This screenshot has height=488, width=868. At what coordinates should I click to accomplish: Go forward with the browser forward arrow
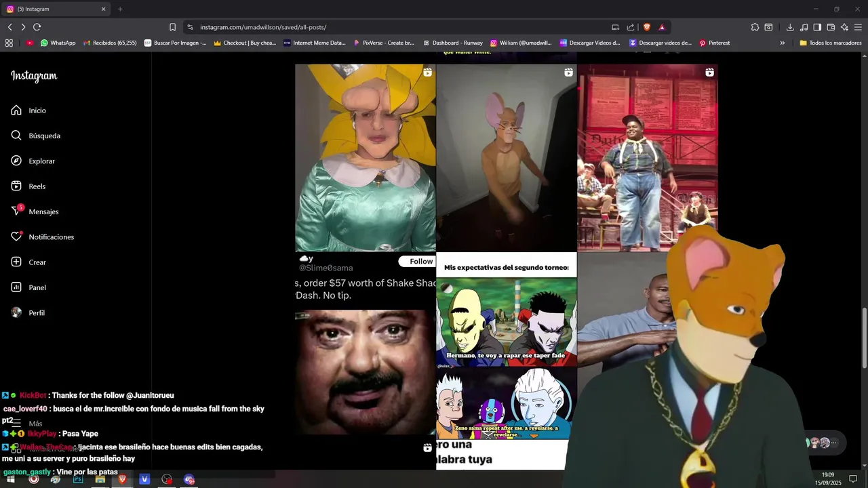23,27
